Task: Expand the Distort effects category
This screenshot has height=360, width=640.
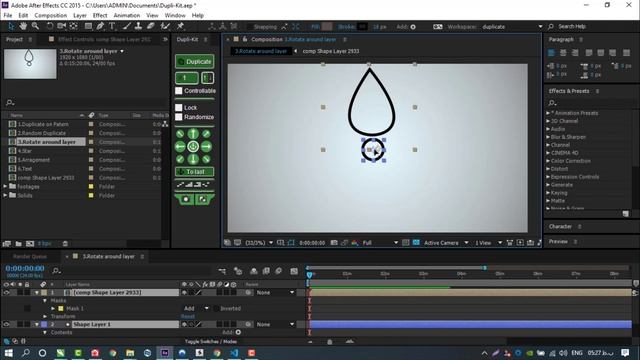Action: pos(548,169)
